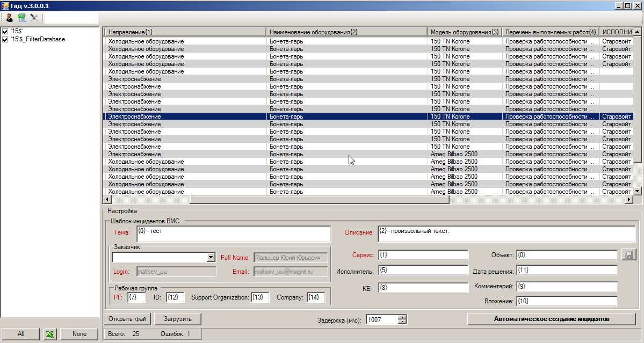The image size is (644, 343).
Task: Click the Company input field
Action: click(x=316, y=297)
